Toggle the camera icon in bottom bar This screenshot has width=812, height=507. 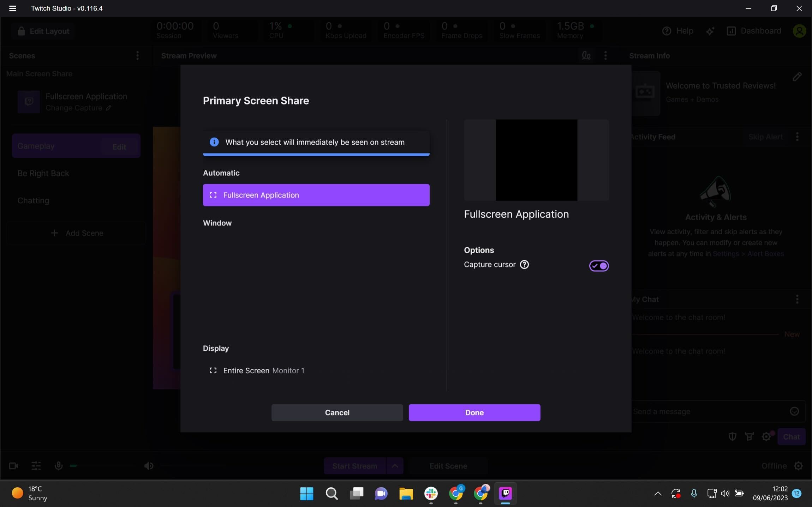(x=13, y=466)
